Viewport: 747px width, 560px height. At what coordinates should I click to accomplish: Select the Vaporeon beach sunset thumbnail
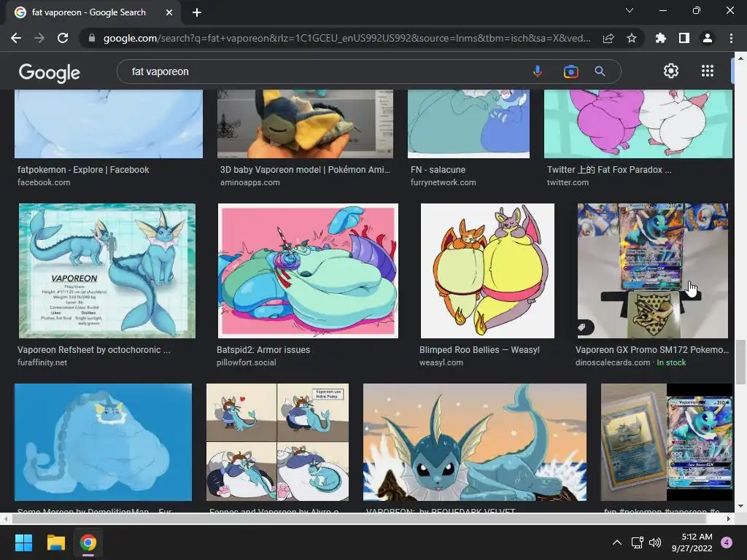point(474,442)
